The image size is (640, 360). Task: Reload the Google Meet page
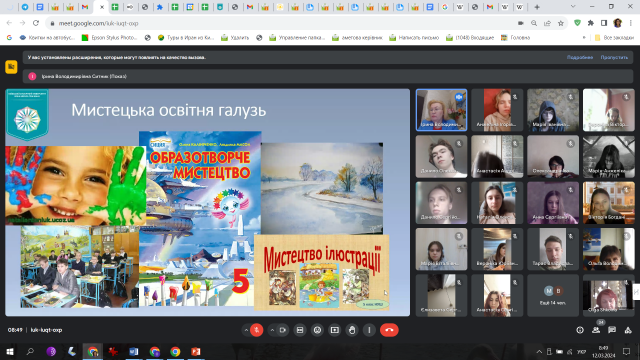tap(36, 23)
